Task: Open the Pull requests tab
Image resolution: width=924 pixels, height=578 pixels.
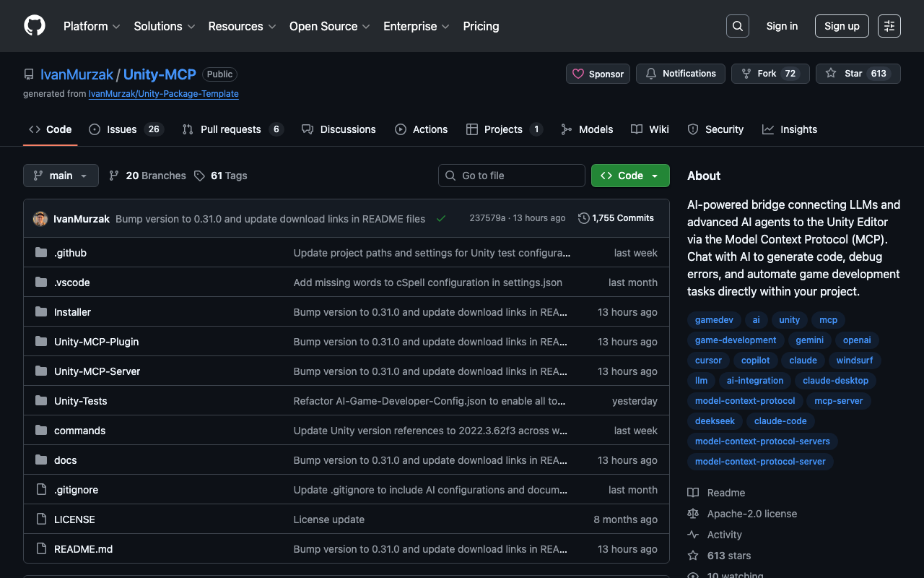Action: pos(231,129)
